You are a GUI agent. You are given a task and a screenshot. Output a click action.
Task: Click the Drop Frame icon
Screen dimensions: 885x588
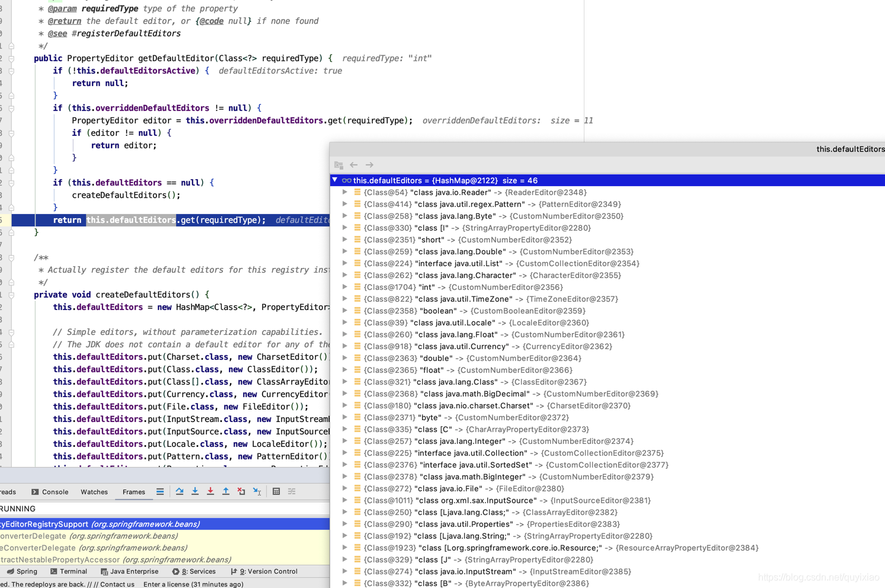point(241,491)
